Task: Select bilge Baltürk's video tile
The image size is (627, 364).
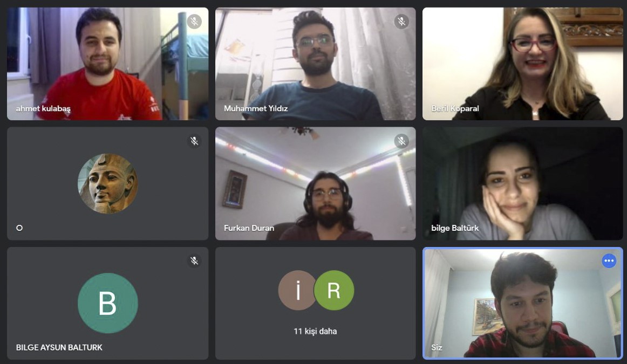Action: [523, 183]
